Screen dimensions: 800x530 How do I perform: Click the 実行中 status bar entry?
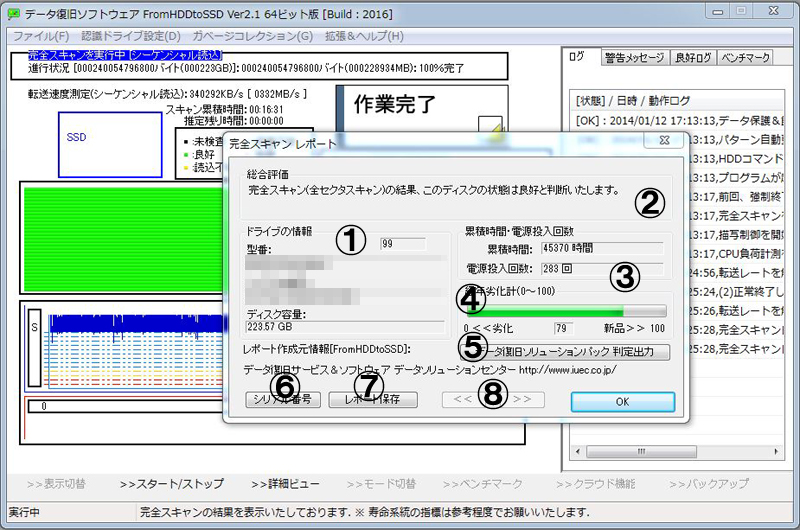(x=24, y=512)
